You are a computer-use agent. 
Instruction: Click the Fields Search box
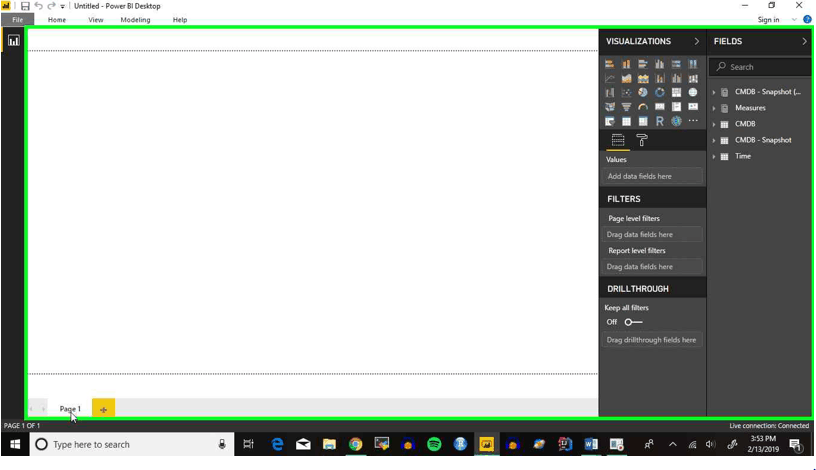point(760,67)
